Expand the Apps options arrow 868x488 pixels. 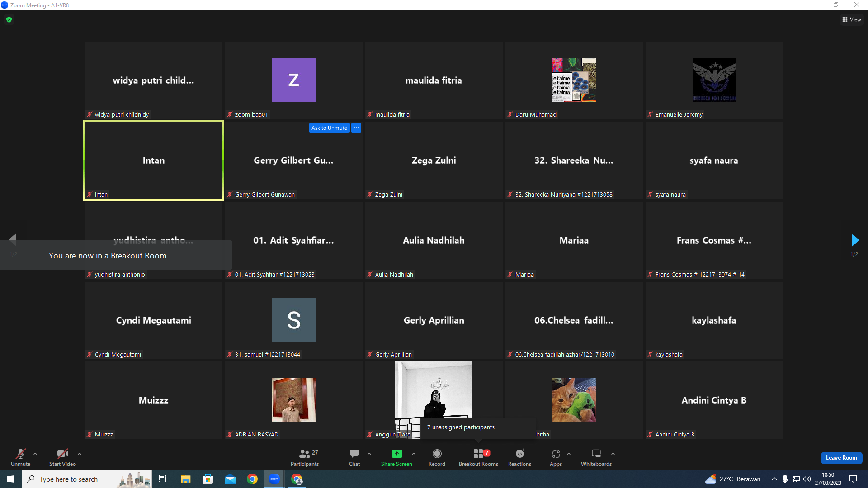point(569,454)
